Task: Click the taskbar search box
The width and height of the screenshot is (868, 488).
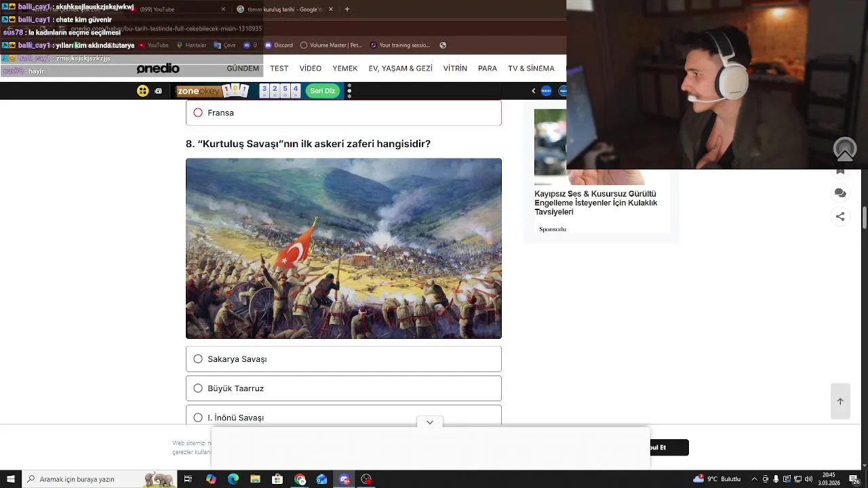Action: point(99,479)
